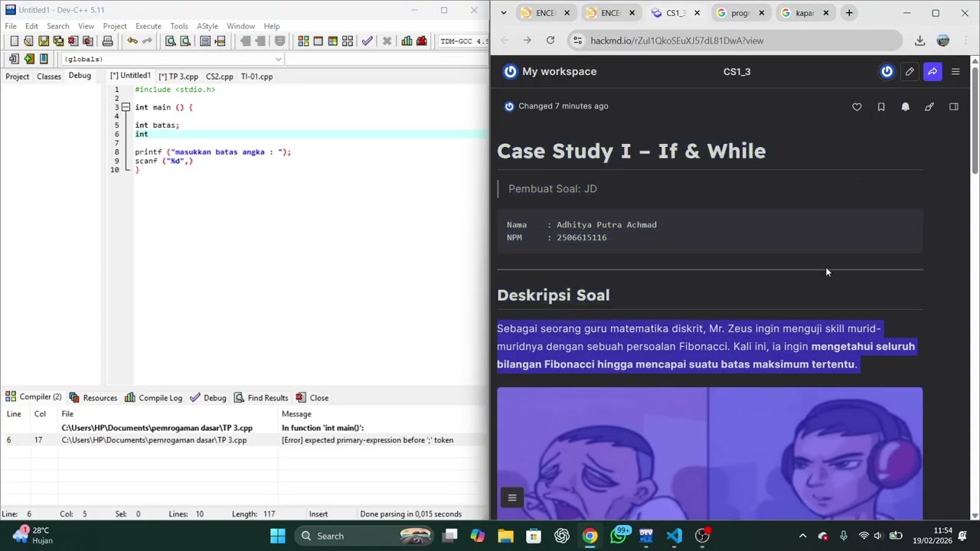Screen dimensions: 980x551
Task: Open the HackMD hamburger menu
Action: pyautogui.click(x=955, y=71)
